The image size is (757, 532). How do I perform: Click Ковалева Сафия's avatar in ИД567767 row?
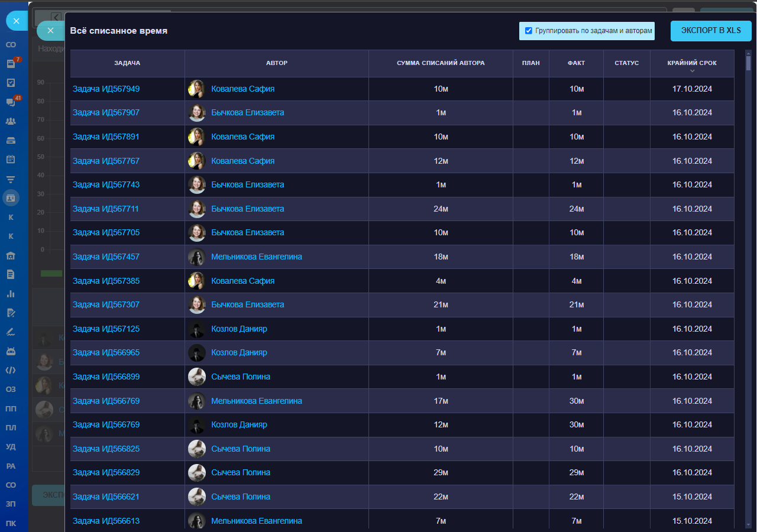point(197,161)
